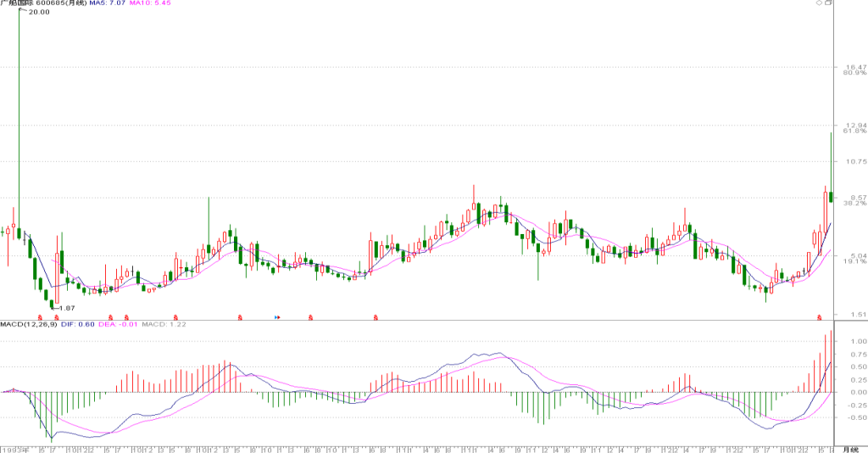The width and height of the screenshot is (868, 453).
Task: Click the 10.75 price level label
Action: (x=856, y=162)
